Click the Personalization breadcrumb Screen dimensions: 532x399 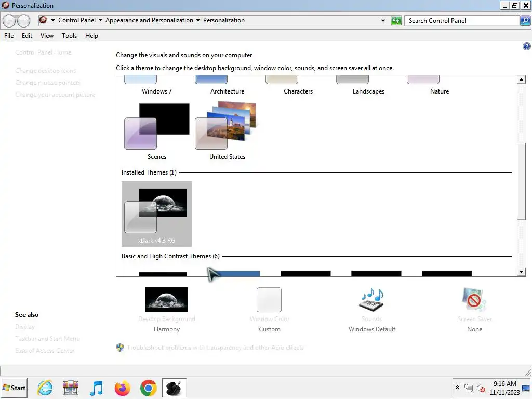224,20
